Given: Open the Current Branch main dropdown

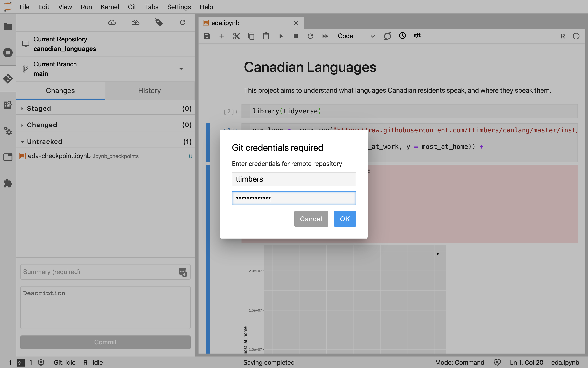Looking at the screenshot, I should 105,69.
